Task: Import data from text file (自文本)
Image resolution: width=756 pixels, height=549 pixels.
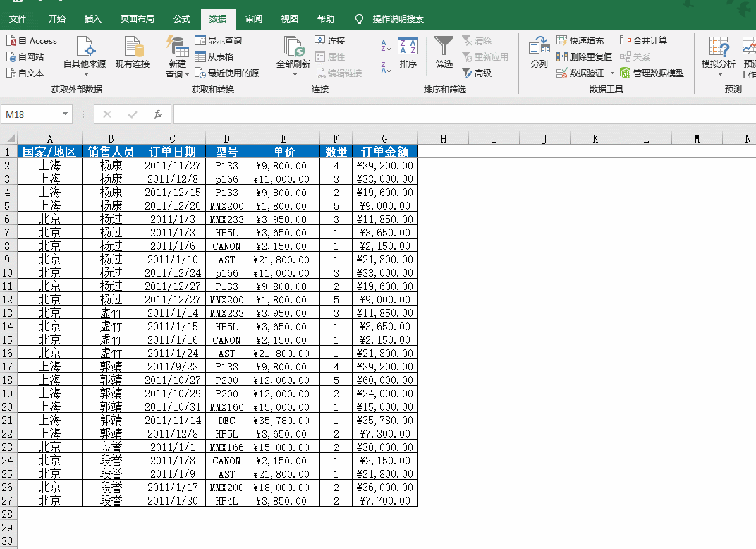Action: [25, 73]
